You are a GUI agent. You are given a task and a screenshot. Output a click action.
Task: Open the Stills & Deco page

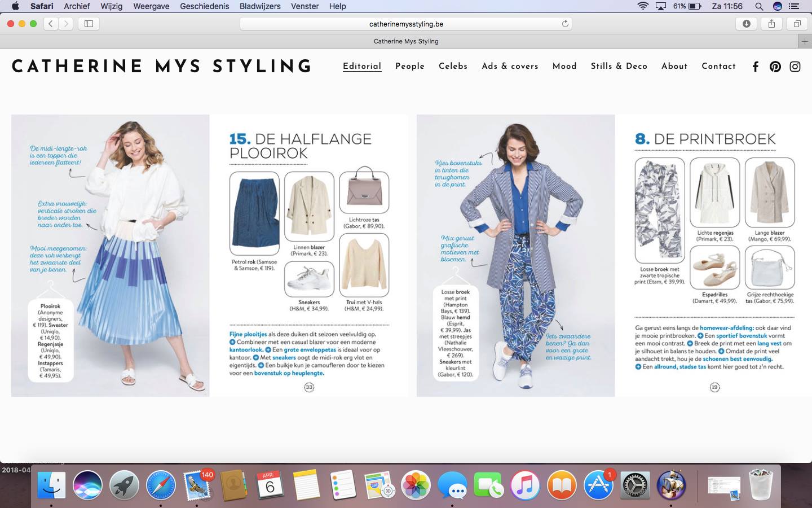click(x=619, y=66)
